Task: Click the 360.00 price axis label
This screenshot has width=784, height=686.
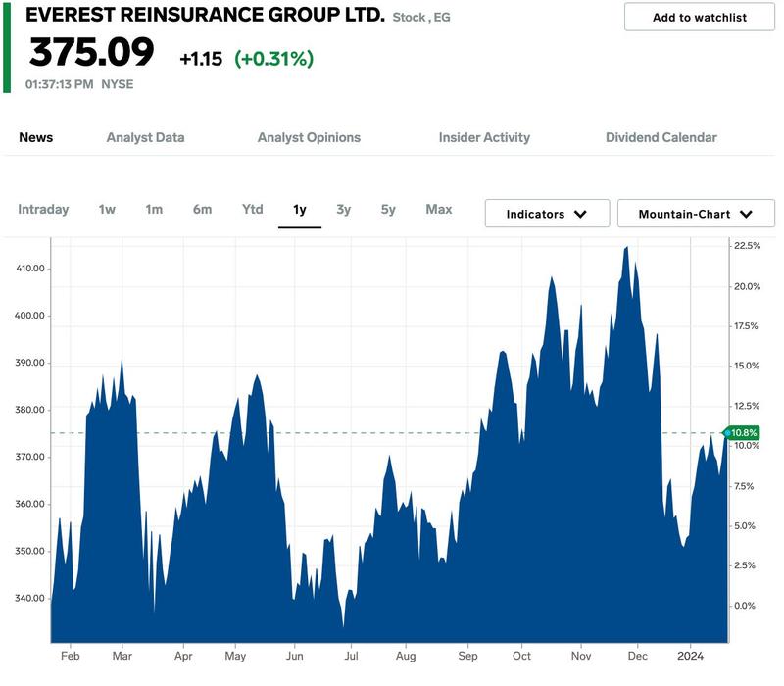Action: click(30, 504)
